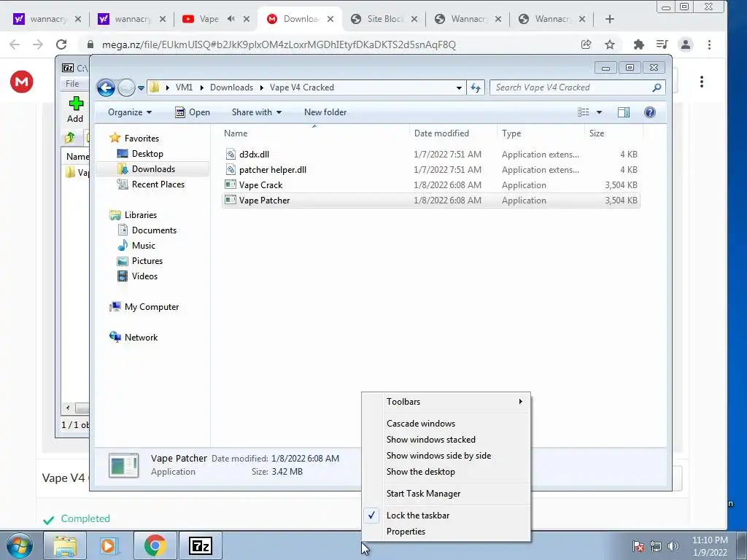Image resolution: width=747 pixels, height=560 pixels.
Task: Open My Computer in sidebar
Action: tap(144, 307)
